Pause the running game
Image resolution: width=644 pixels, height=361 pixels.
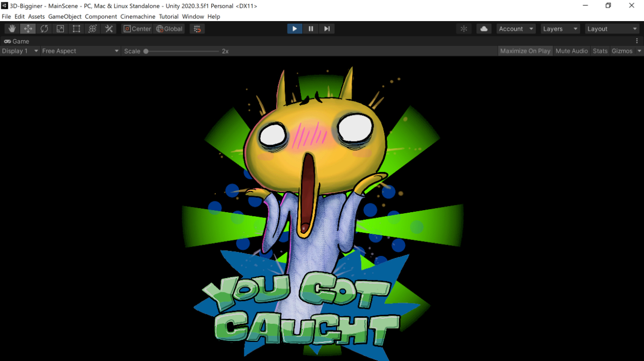311,29
